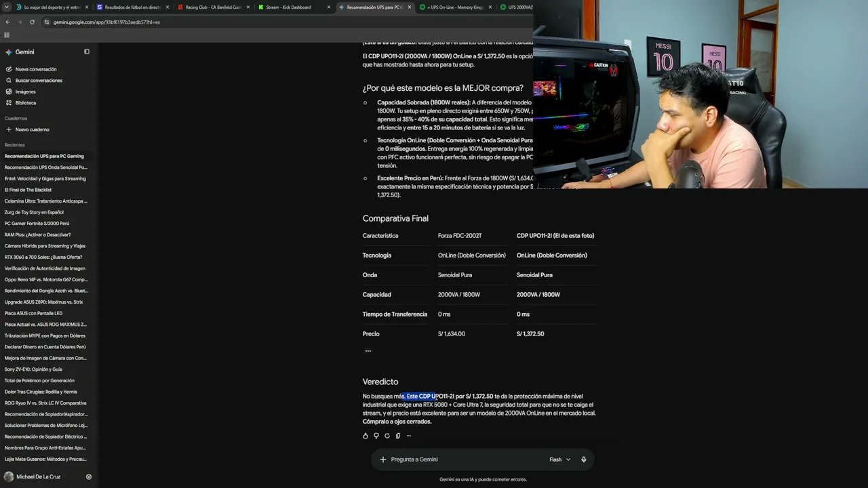Viewport: 868px width, 488px height.
Task: Regenerate the Gemini response
Action: [387, 436]
